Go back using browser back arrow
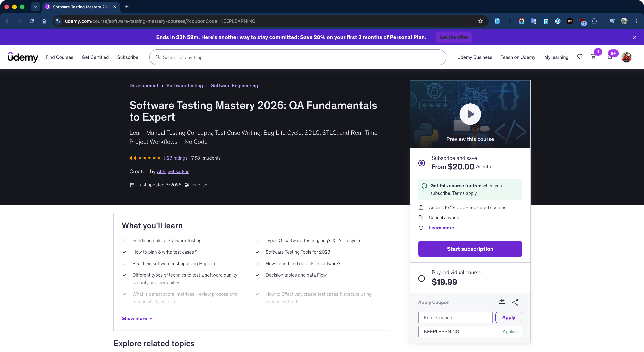644x352 pixels. (8, 21)
